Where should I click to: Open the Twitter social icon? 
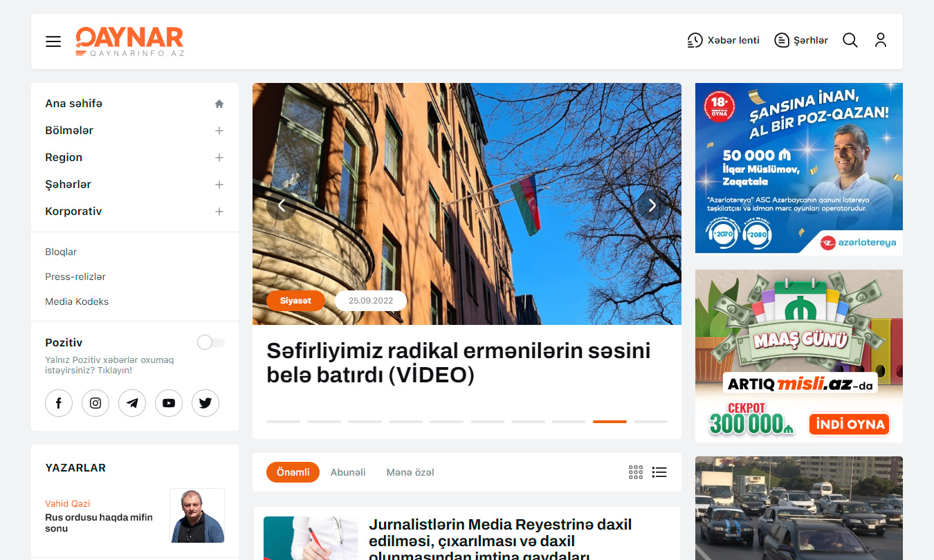205,403
